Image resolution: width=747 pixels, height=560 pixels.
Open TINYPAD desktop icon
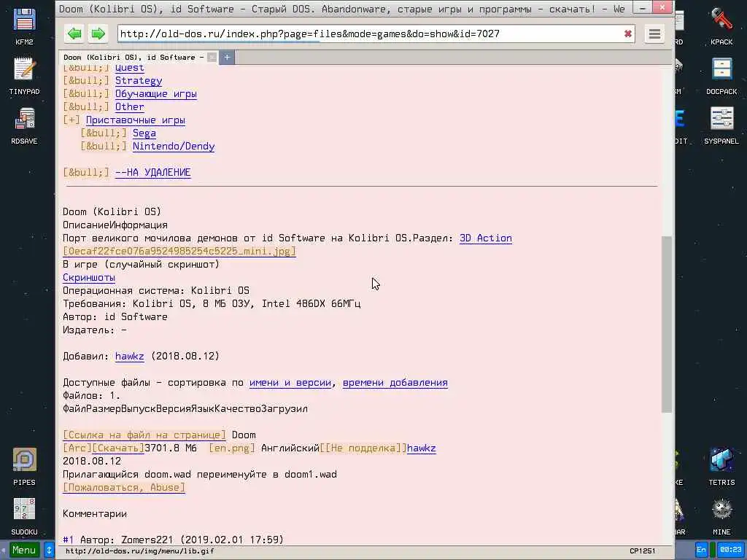(x=24, y=76)
